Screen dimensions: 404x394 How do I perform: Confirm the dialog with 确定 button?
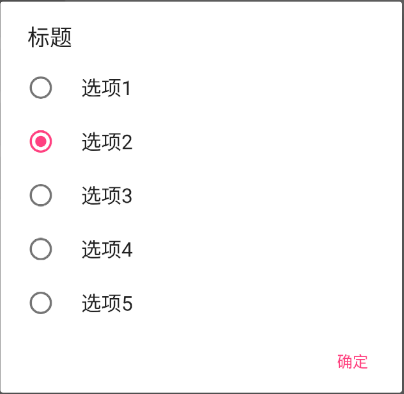(x=352, y=362)
